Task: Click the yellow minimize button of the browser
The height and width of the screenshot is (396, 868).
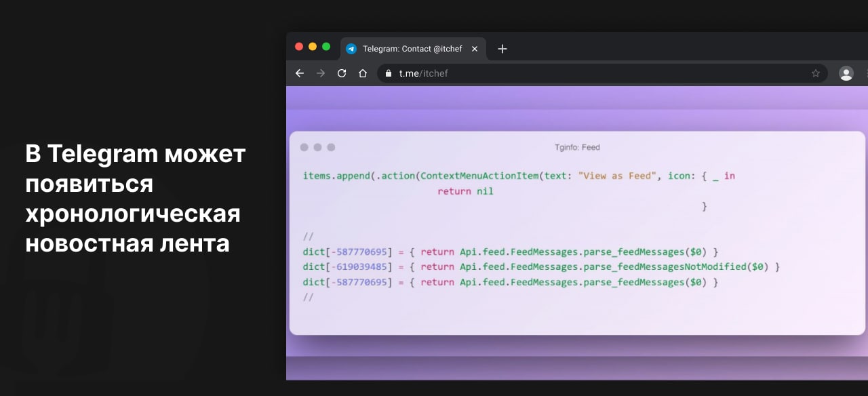Action: point(313,47)
